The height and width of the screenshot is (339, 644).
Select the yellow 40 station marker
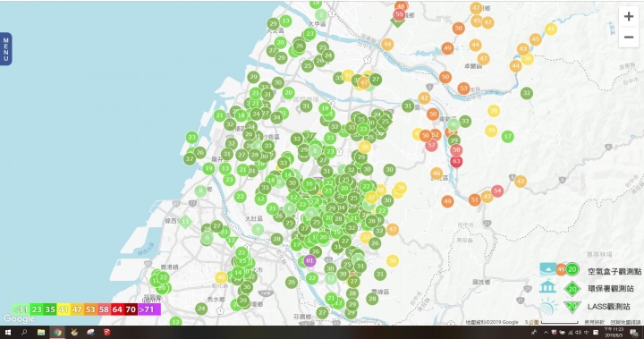(221, 277)
